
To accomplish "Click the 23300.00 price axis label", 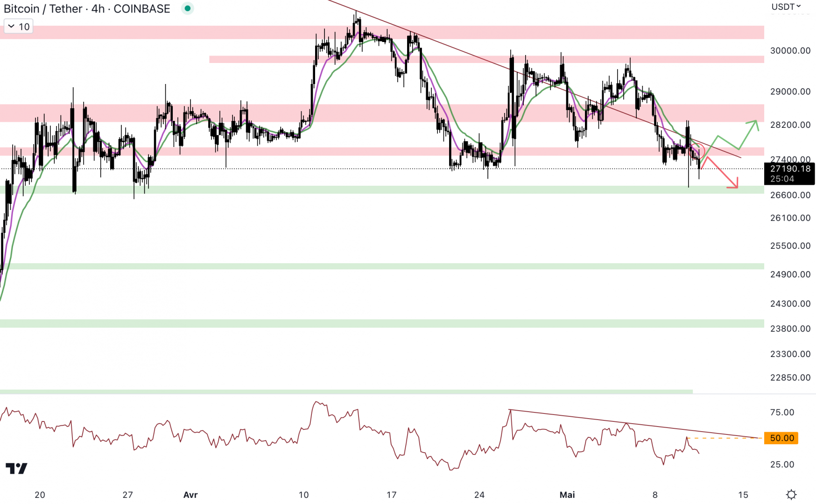I will click(790, 354).
